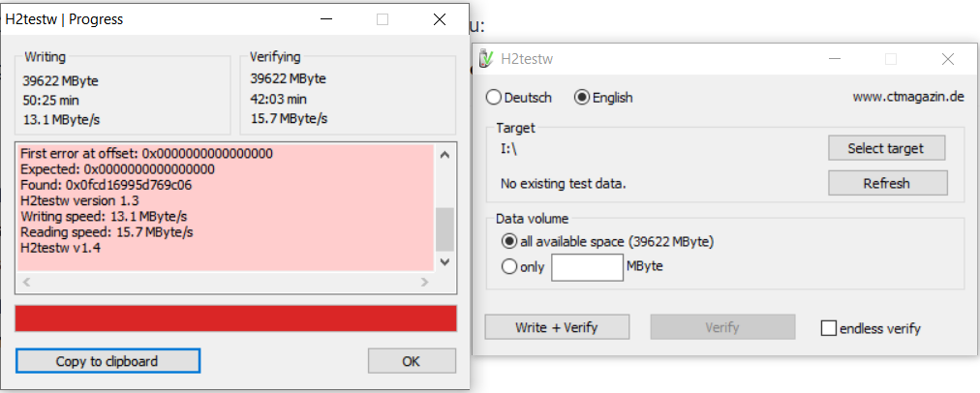Close the H2testw Progress window
Viewport: 980px width, 393px height.
coord(440,19)
